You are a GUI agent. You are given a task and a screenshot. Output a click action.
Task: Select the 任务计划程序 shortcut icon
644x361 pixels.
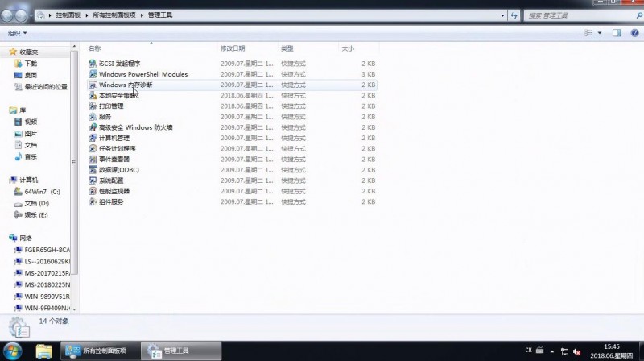click(93, 148)
